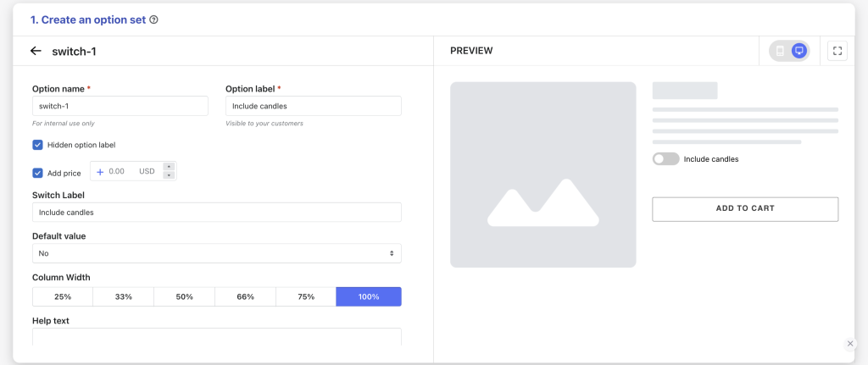Uncheck Hidden option label checkbox
This screenshot has height=365, width=868.
pyautogui.click(x=37, y=145)
